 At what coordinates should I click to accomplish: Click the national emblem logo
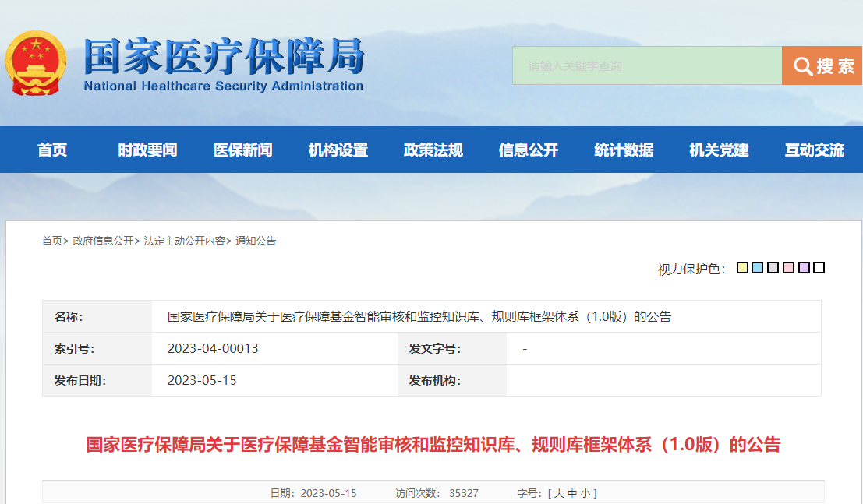click(36, 63)
